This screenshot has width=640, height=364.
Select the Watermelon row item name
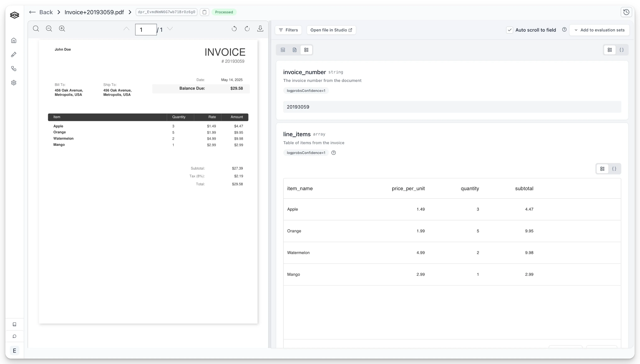pyautogui.click(x=298, y=253)
